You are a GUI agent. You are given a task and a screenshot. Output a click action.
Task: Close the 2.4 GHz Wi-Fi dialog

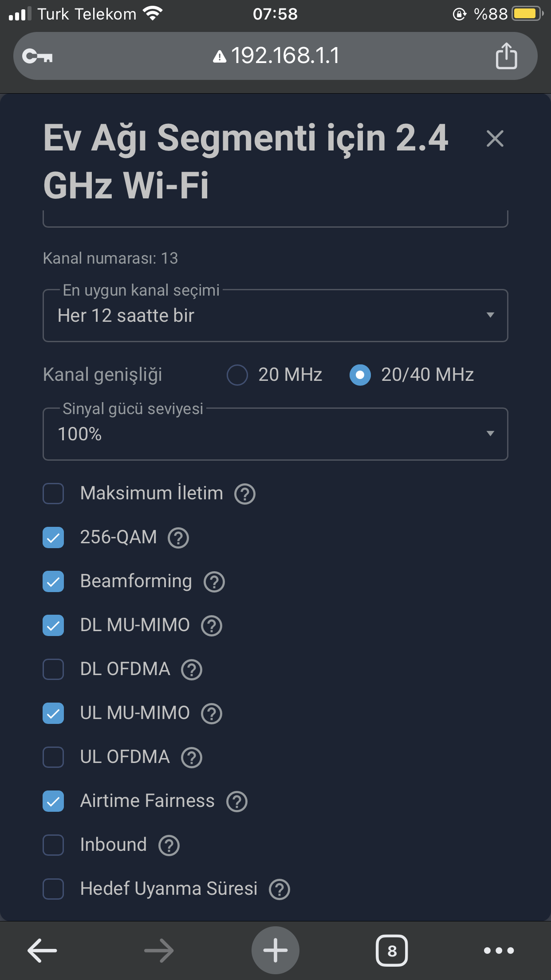495,138
